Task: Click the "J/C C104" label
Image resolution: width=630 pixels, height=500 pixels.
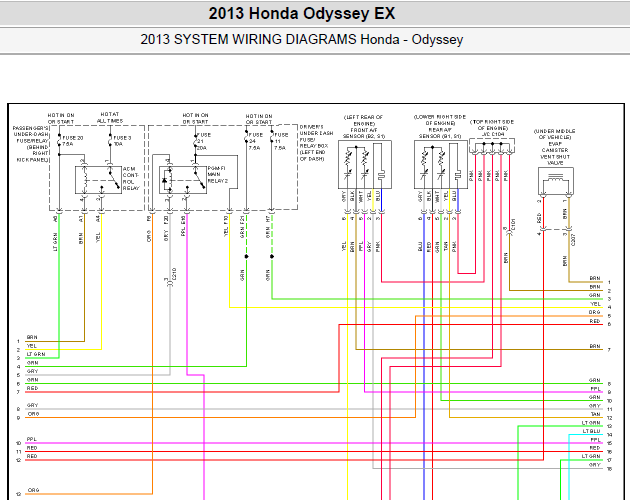Action: 492,134
